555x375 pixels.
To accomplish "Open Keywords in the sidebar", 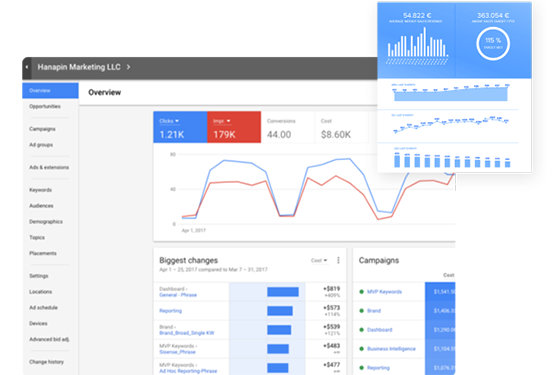I will point(41,190).
